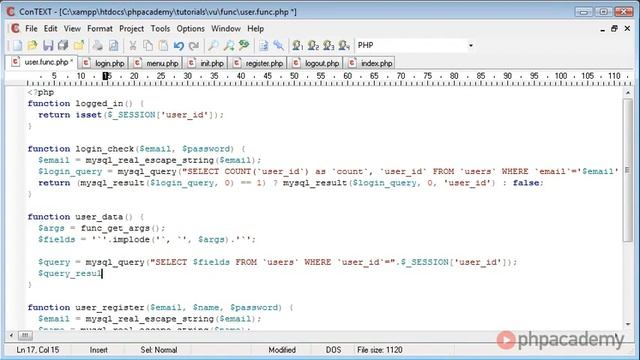This screenshot has height=360, width=640.
Task: Click the ruler at column 50
Action: pyautogui.click(x=294, y=76)
